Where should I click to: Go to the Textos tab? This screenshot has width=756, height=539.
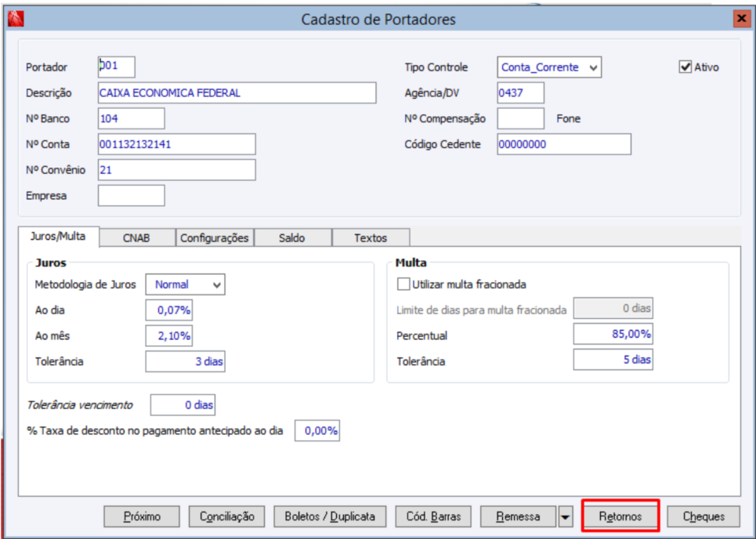coord(371,238)
